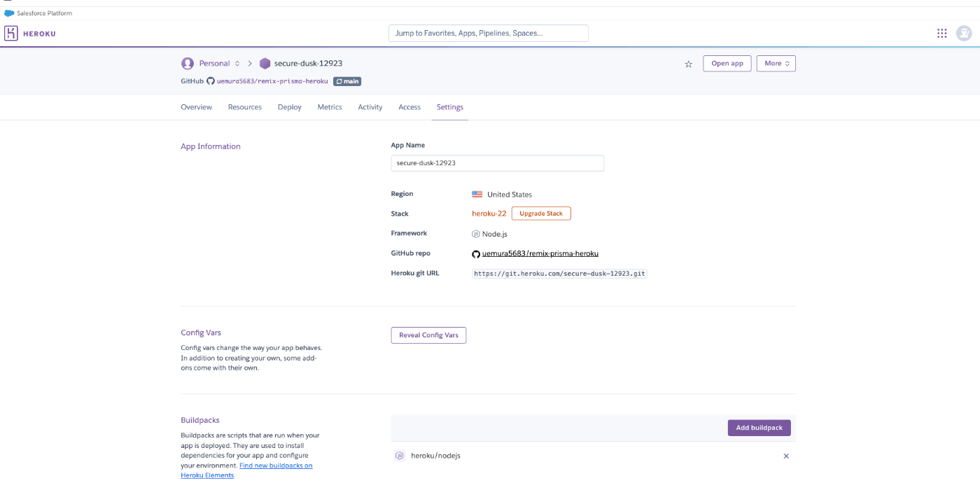The width and height of the screenshot is (980, 497).
Task: Select the Access tab
Action: coord(409,107)
